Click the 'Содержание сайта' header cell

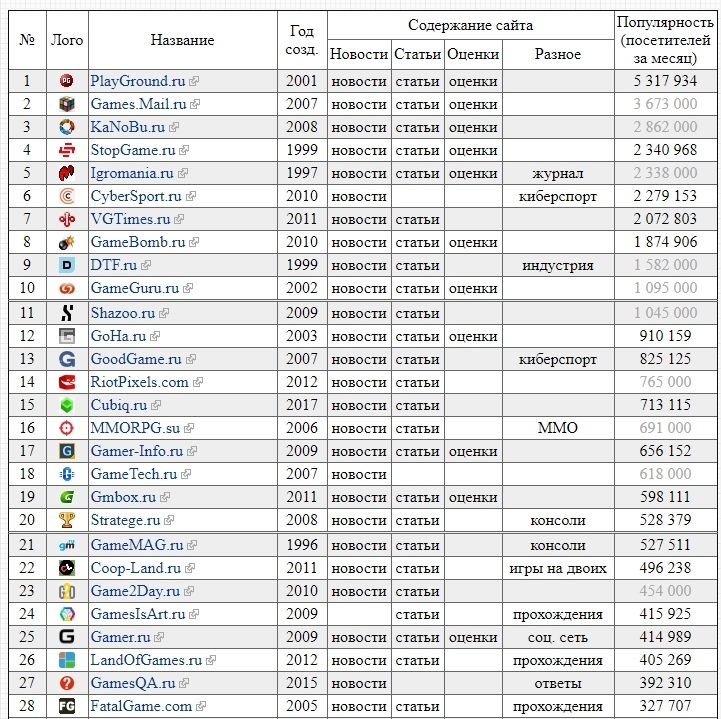point(470,25)
